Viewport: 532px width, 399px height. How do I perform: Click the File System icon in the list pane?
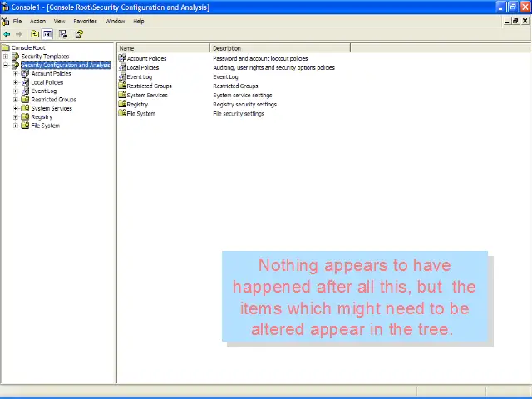point(122,113)
